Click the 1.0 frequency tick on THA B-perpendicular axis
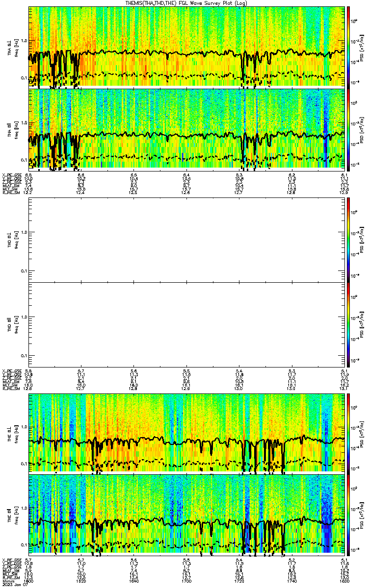The width and height of the screenshot is (368, 588). click(24, 41)
